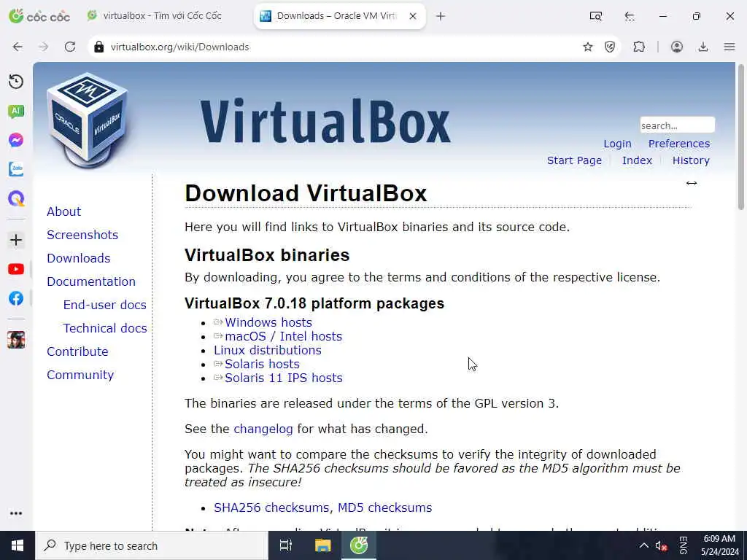Open the AI chat sidebar icon

(16, 112)
